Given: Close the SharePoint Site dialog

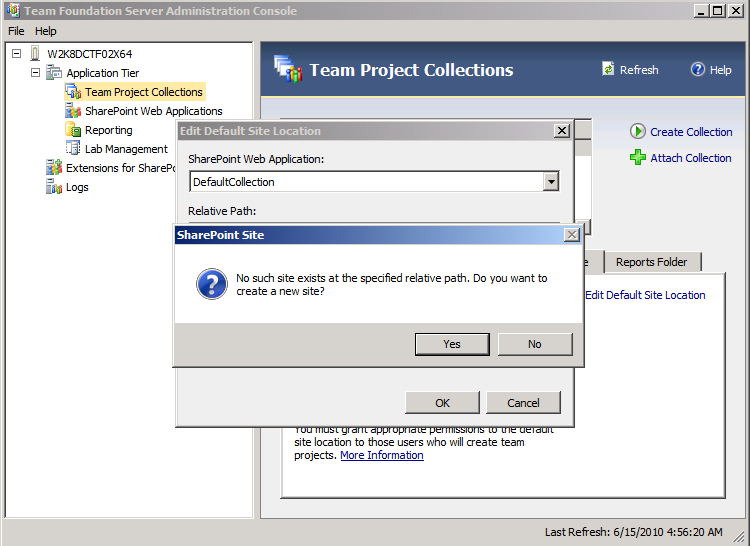Looking at the screenshot, I should [572, 235].
